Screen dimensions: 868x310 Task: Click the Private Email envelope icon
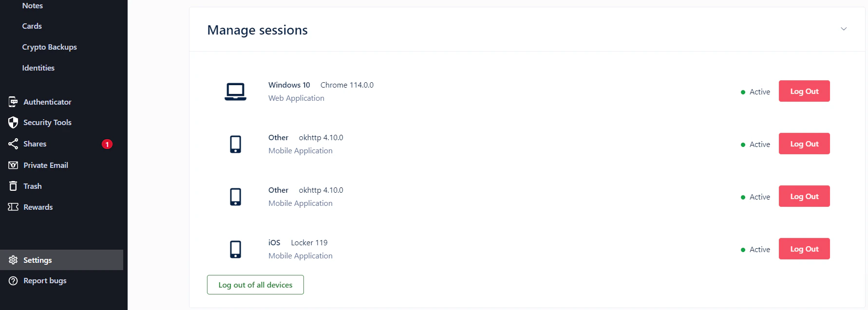[13, 165]
